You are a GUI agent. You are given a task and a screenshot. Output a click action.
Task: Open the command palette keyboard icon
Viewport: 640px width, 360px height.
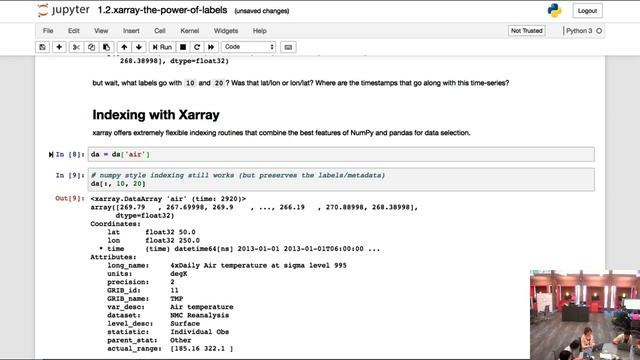tap(288, 47)
